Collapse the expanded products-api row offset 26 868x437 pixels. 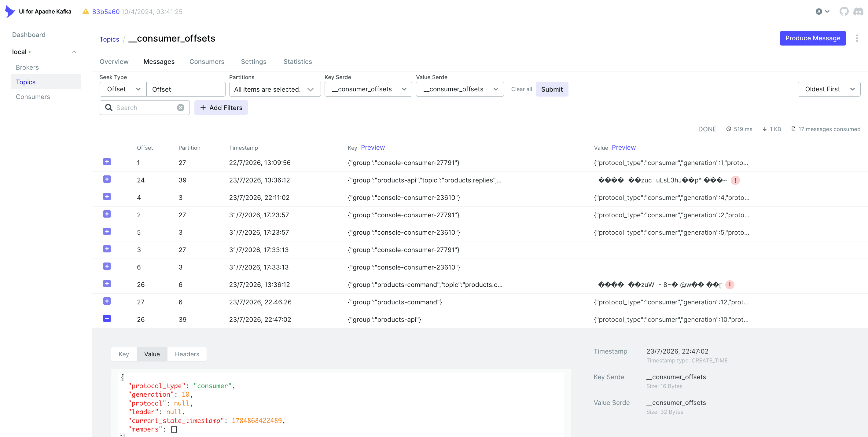click(x=107, y=318)
